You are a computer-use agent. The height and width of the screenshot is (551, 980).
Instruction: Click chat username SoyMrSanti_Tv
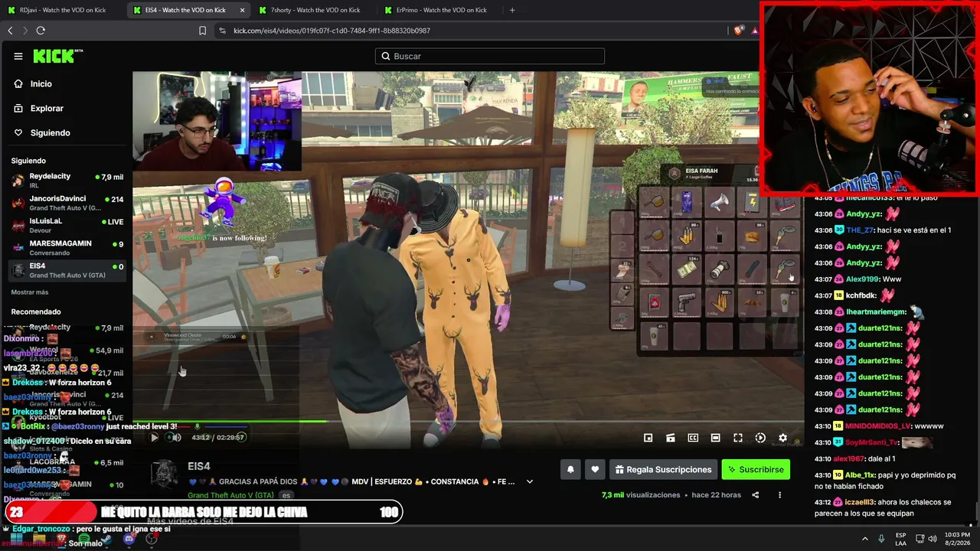point(871,442)
